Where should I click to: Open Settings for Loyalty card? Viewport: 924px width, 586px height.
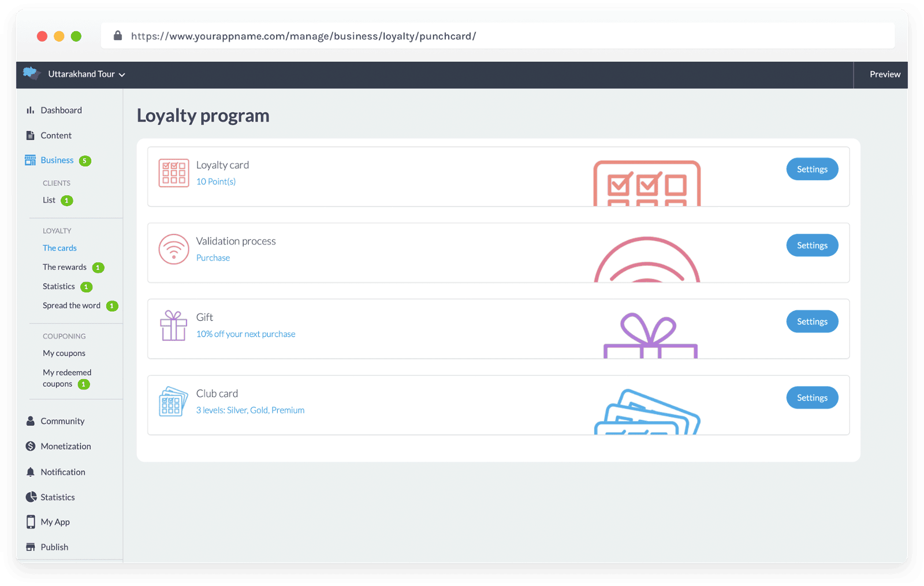[x=811, y=169]
